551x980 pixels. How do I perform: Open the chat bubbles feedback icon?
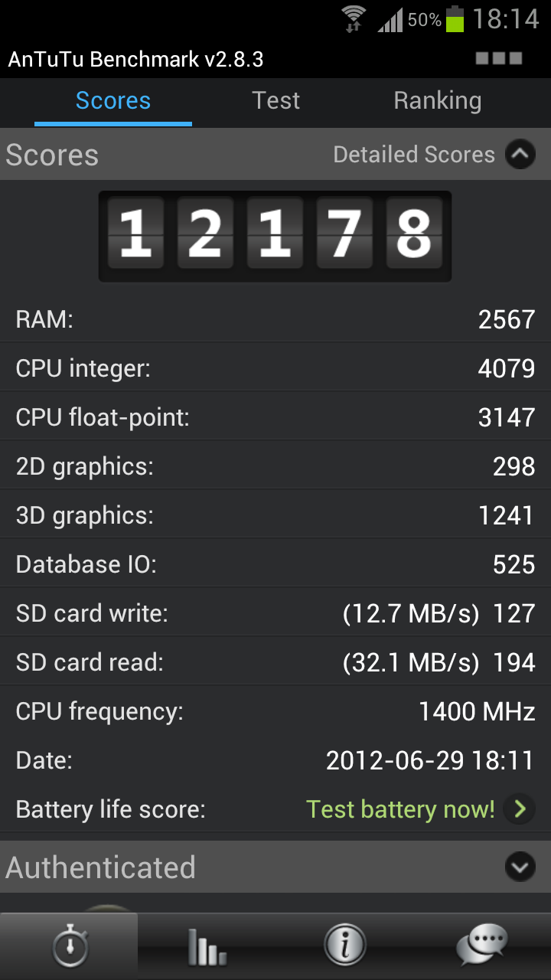coord(482,946)
